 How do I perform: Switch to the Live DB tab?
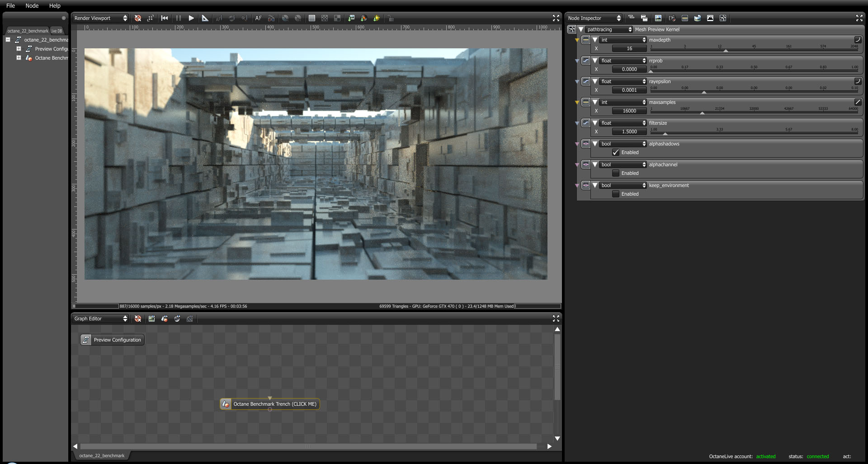click(57, 31)
